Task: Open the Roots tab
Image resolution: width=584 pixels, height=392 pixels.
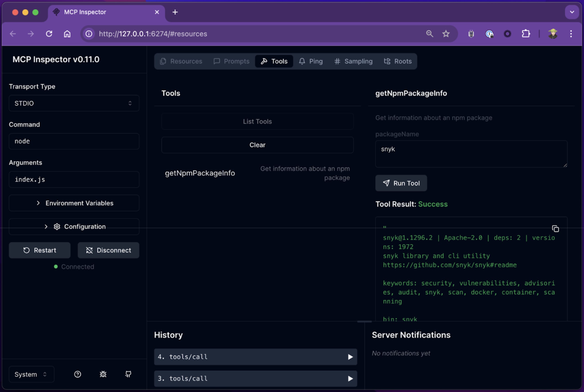Action: (x=398, y=61)
